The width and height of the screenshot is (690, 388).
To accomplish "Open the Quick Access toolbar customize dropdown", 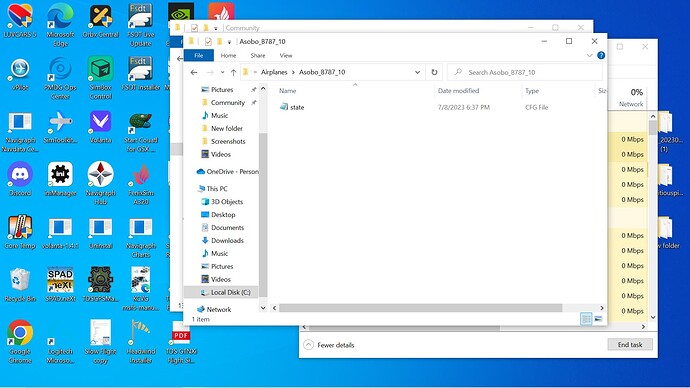I will coord(229,42).
